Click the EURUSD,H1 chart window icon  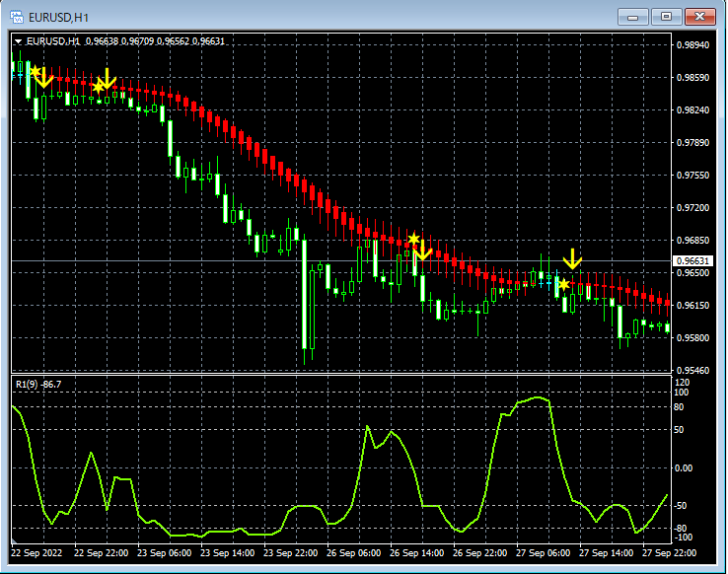click(x=16, y=17)
